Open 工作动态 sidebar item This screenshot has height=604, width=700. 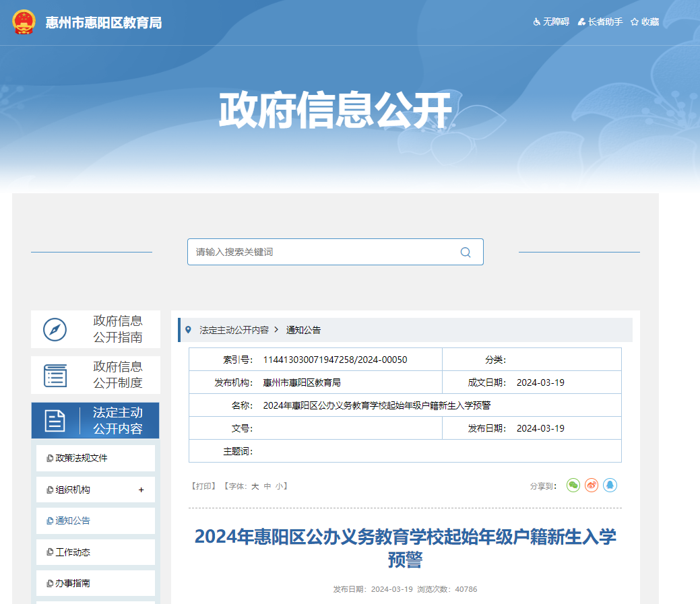[x=72, y=552]
